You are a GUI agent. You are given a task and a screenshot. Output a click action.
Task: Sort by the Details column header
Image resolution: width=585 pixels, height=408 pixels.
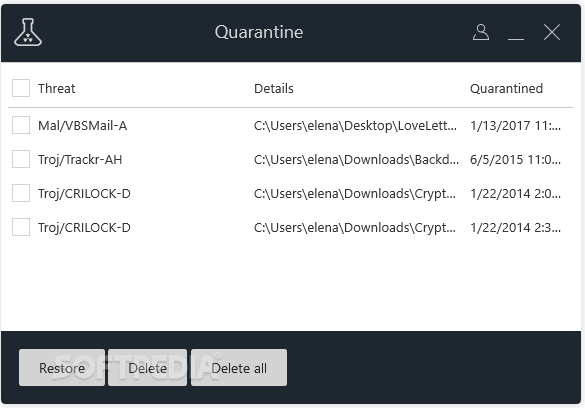pyautogui.click(x=273, y=88)
